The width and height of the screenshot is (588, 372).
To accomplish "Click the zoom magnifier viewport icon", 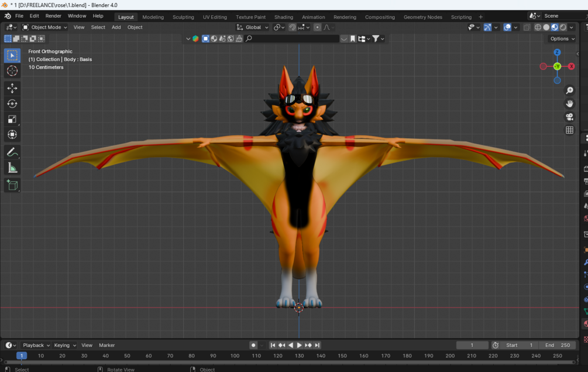I will (x=569, y=90).
